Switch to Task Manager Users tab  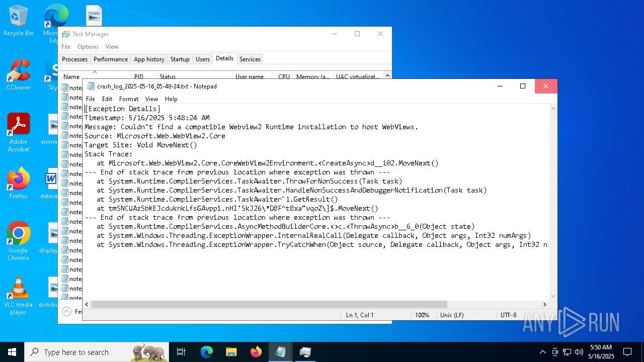pyautogui.click(x=203, y=59)
